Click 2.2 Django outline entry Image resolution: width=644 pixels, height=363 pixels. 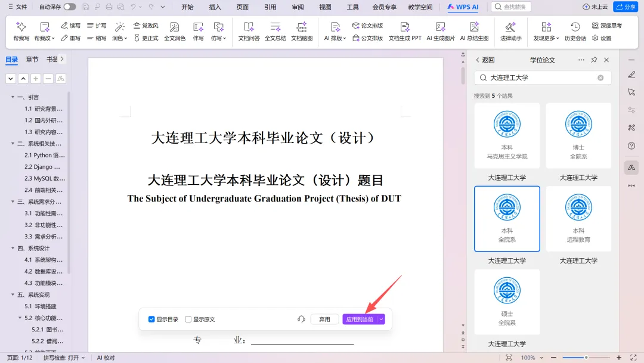point(42,167)
